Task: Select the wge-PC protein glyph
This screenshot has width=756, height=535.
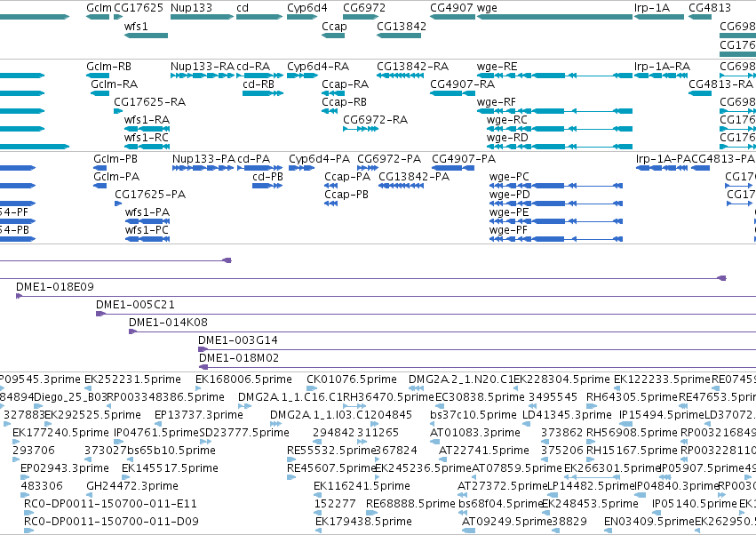Action: (x=556, y=186)
